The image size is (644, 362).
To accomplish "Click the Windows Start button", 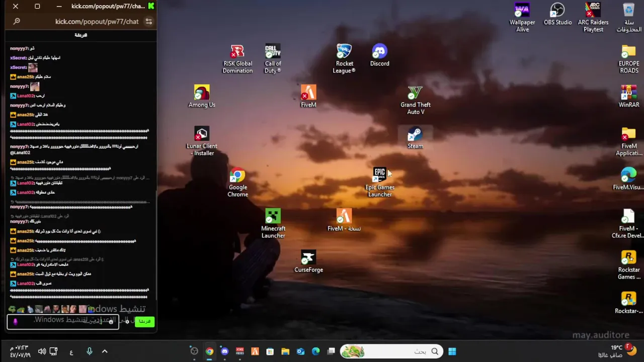I will point(452,351).
